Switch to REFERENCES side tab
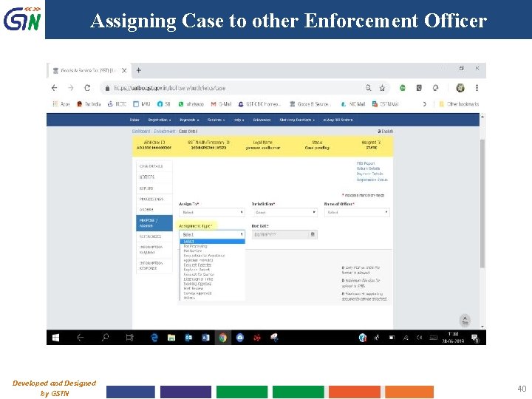The height and width of the screenshot is (399, 532). click(154, 236)
